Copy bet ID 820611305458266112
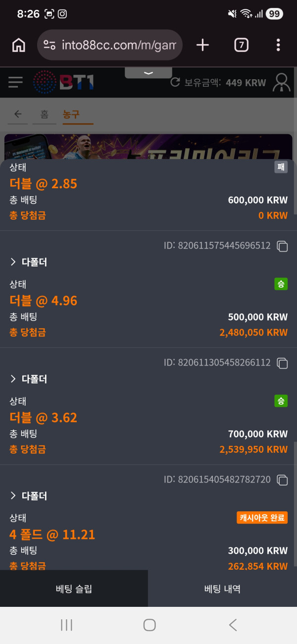This screenshot has width=297, height=644. tap(282, 363)
